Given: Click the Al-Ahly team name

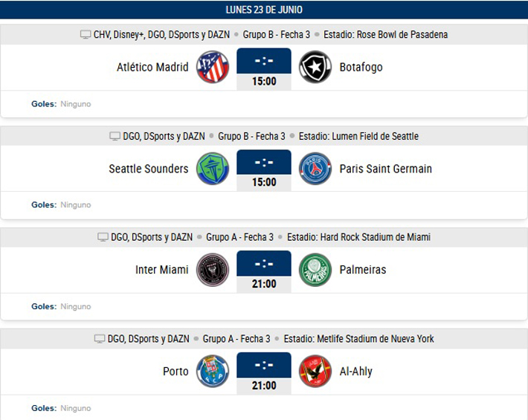Looking at the screenshot, I should (x=356, y=372).
